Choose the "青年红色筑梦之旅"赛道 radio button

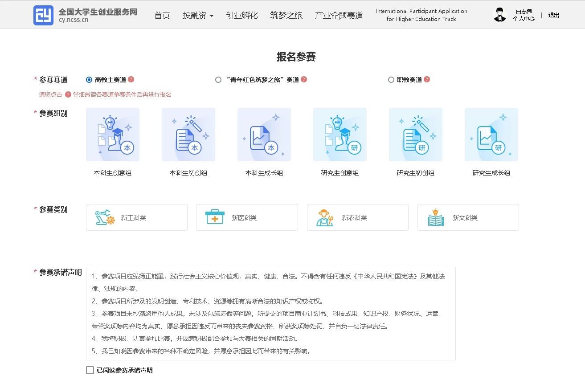218,80
